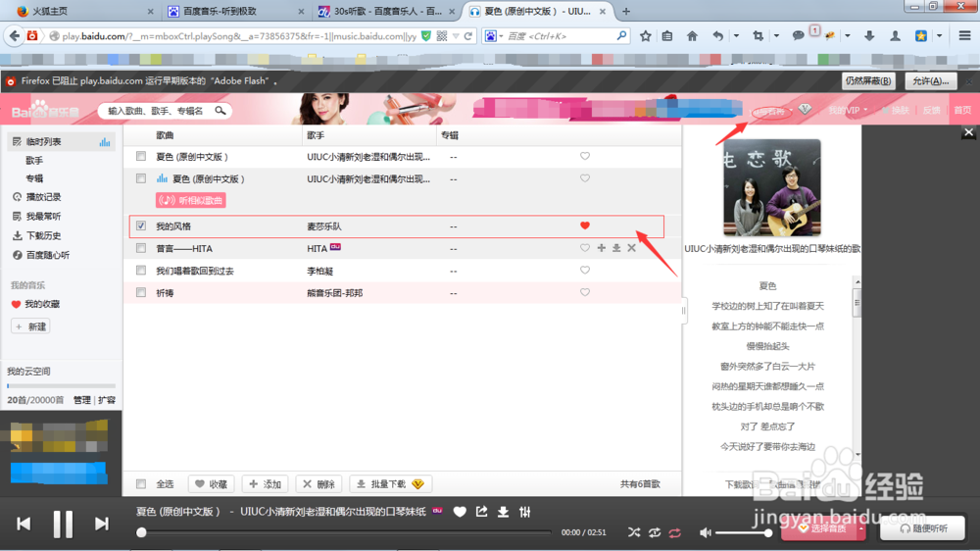Skip to next track in player

pos(101,524)
